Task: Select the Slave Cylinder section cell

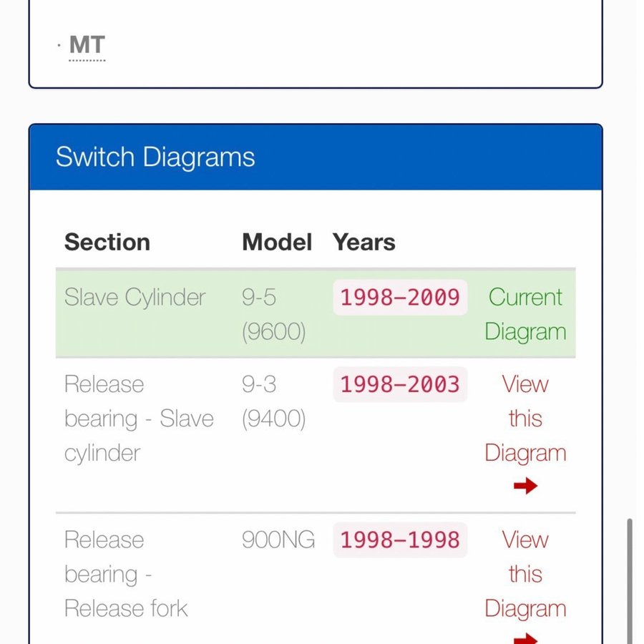Action: (x=135, y=298)
